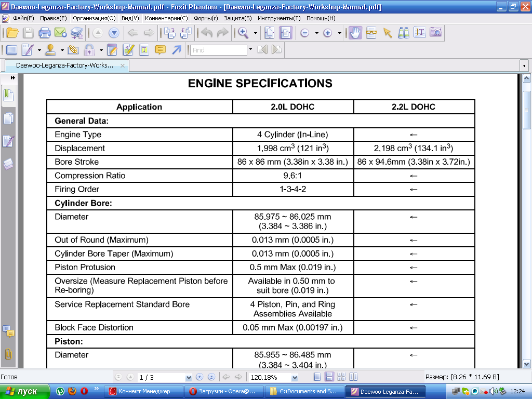The height and width of the screenshot is (399, 532).
Task: Open the zoom percentage 120.18% dropdown
Action: tap(295, 377)
